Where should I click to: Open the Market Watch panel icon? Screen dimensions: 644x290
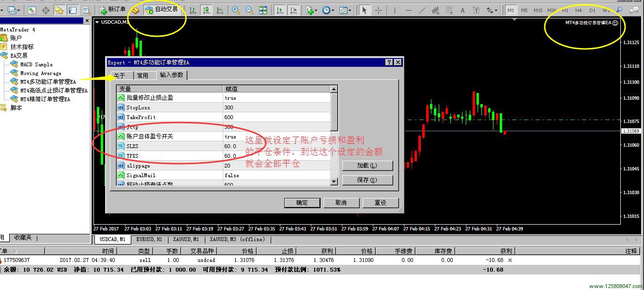(32, 10)
